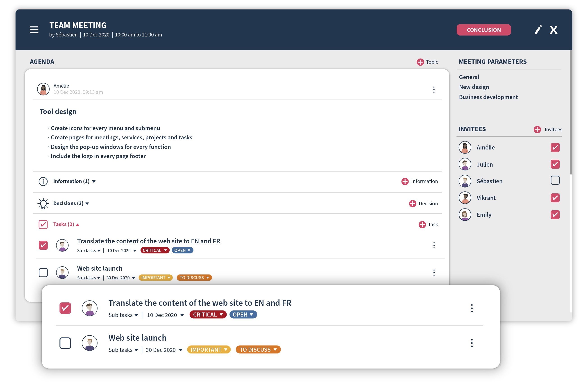Select the Business development parameter
Image resolution: width=588 pixels, height=387 pixels.
click(x=489, y=97)
